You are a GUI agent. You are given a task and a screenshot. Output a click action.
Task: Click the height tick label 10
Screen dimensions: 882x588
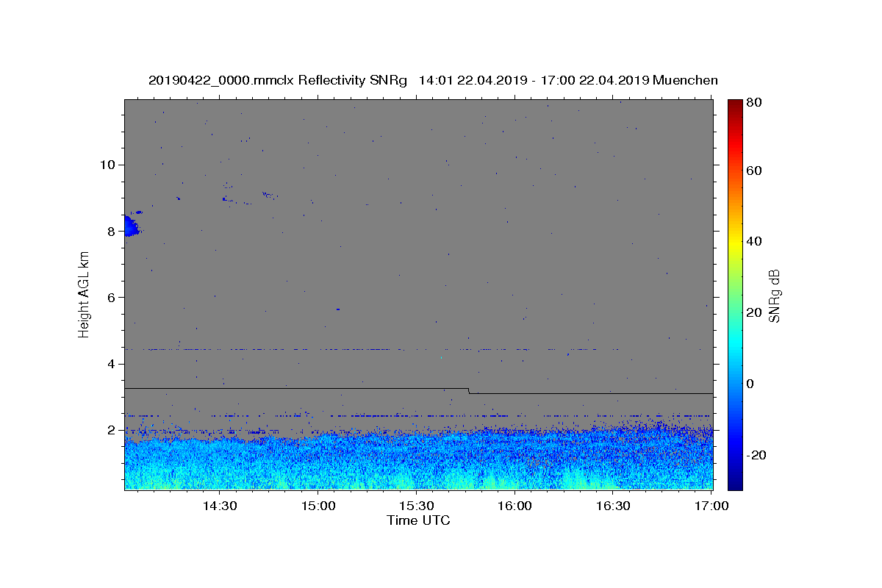coord(107,165)
